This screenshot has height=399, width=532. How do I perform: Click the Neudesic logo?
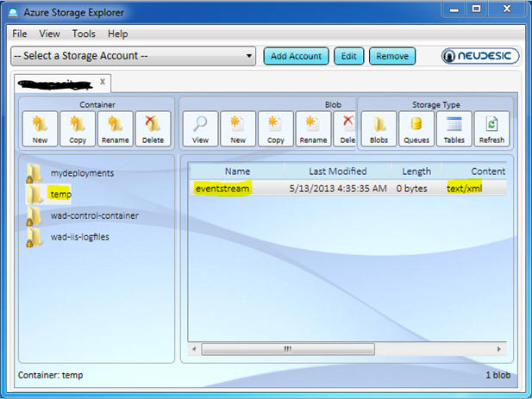(x=480, y=56)
